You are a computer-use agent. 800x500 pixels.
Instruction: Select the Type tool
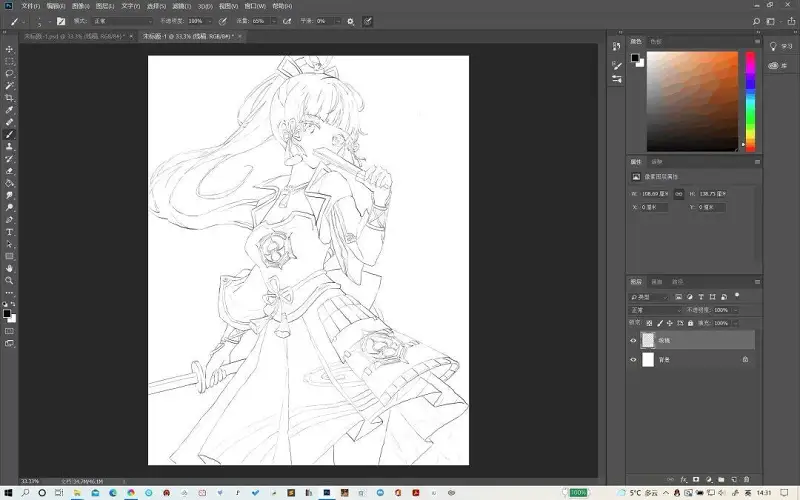click(9, 232)
